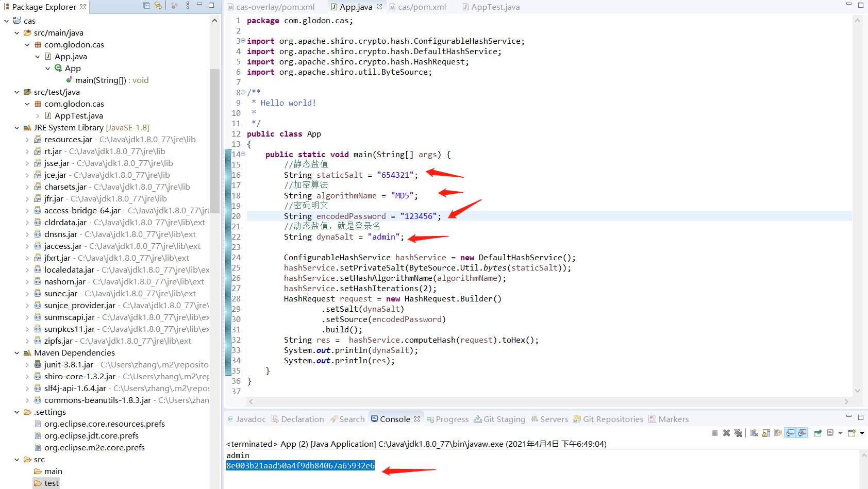Pin the console view

tap(818, 433)
